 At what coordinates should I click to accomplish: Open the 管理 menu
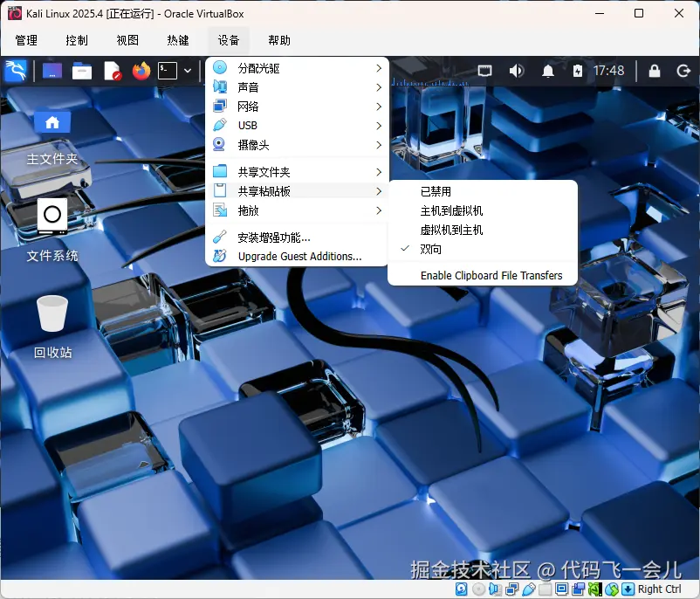coord(26,40)
